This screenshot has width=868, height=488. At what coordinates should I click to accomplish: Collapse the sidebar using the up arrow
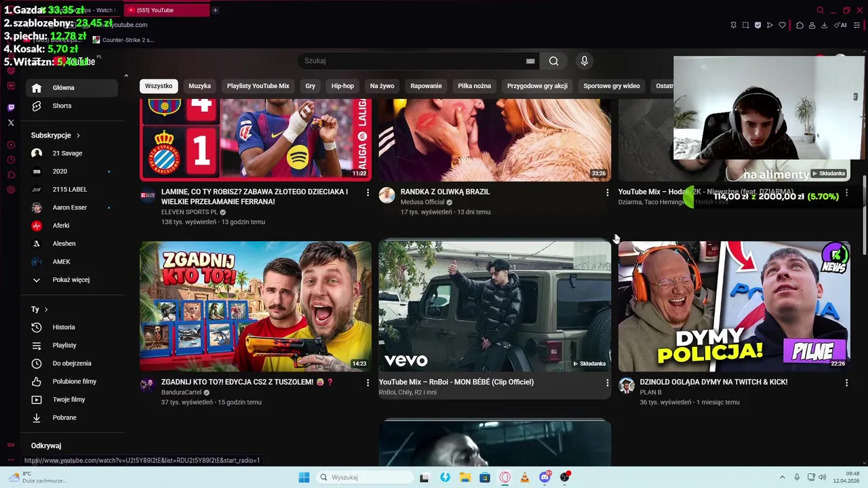126,76
